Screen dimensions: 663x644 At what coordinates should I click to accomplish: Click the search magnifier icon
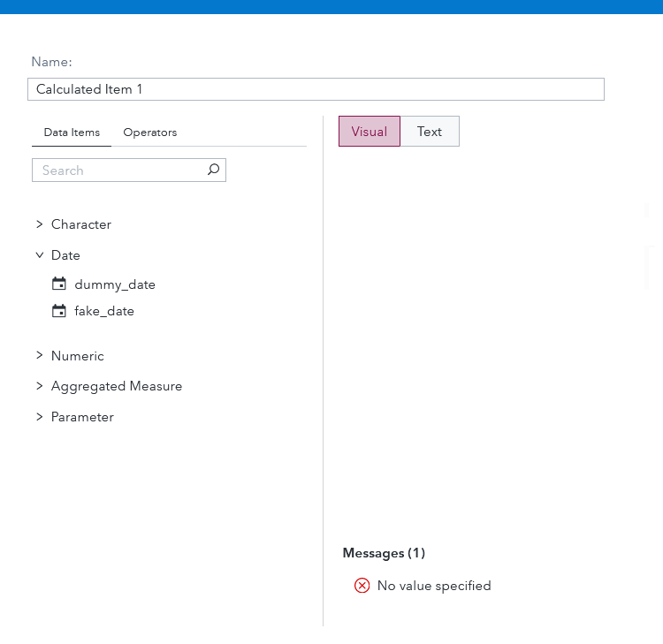click(x=213, y=170)
